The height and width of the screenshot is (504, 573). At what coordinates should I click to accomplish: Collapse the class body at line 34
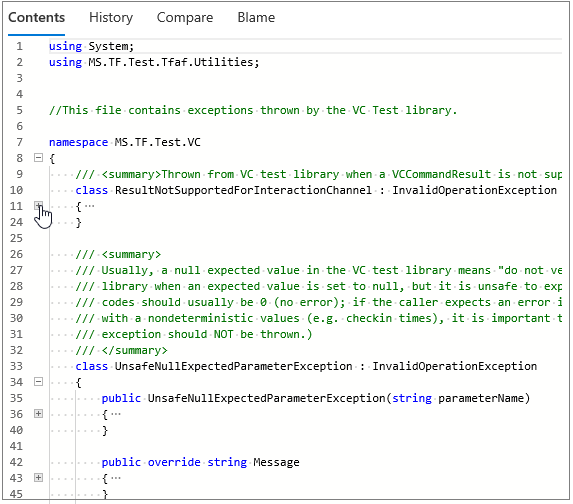click(x=38, y=382)
